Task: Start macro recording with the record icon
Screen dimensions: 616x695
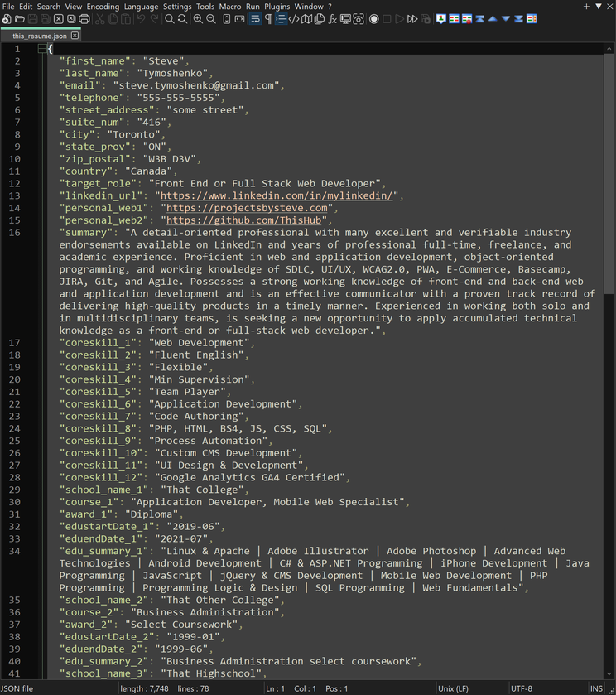Action: [374, 19]
